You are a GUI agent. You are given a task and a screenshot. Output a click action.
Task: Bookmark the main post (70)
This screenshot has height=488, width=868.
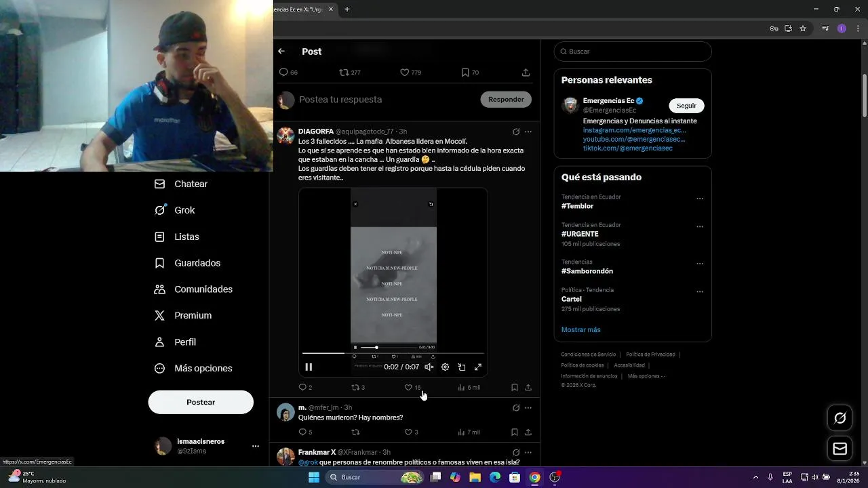[x=470, y=73]
